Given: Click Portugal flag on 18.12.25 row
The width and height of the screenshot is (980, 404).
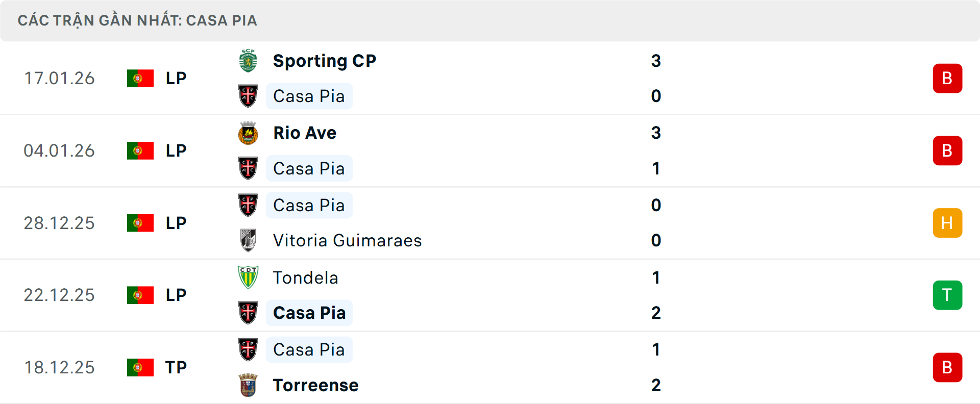Looking at the screenshot, I should pyautogui.click(x=140, y=367).
